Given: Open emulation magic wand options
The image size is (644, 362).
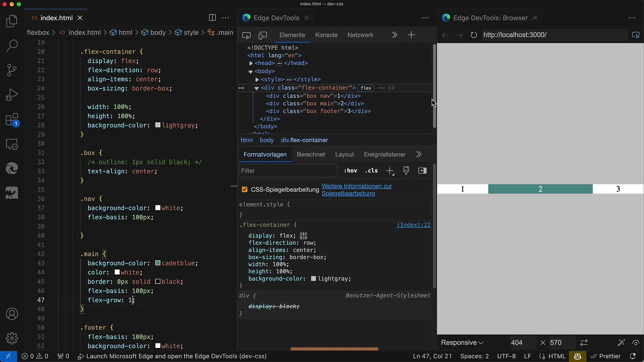Looking at the screenshot, I should coord(621,343).
